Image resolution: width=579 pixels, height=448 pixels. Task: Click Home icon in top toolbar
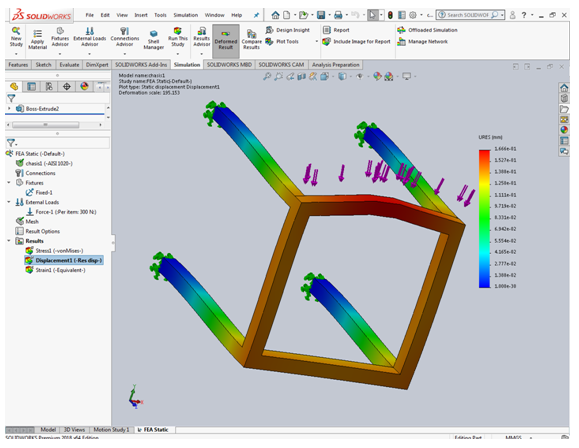click(275, 15)
